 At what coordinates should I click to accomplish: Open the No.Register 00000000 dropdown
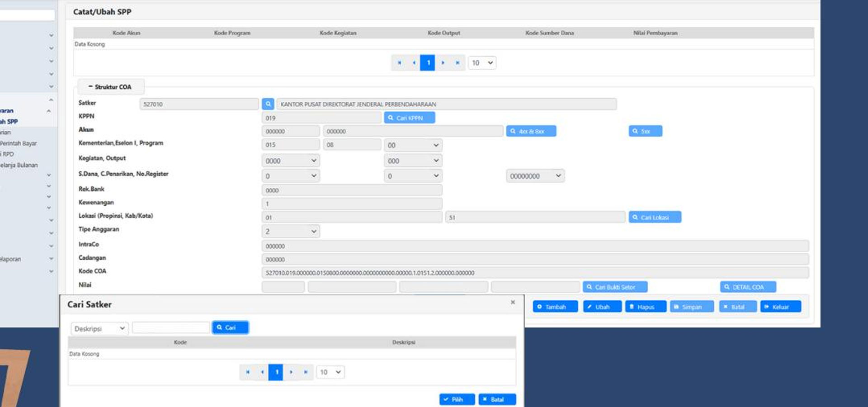(535, 176)
